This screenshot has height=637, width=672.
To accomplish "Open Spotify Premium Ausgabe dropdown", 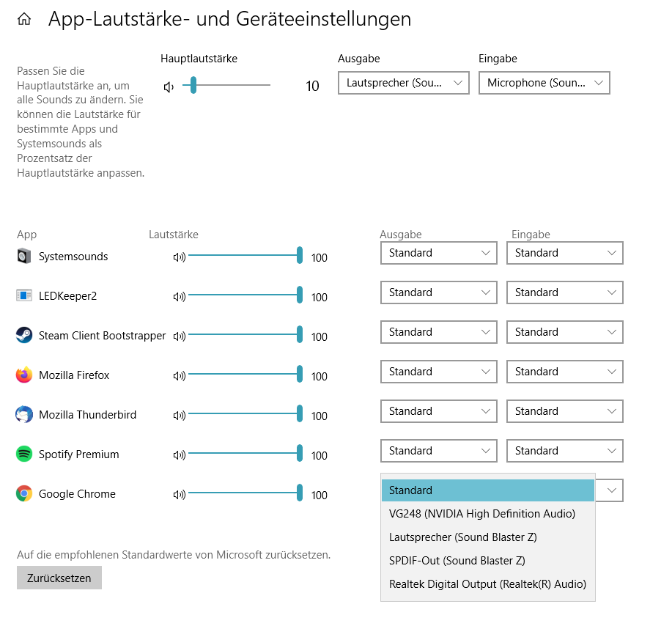I will (x=438, y=451).
